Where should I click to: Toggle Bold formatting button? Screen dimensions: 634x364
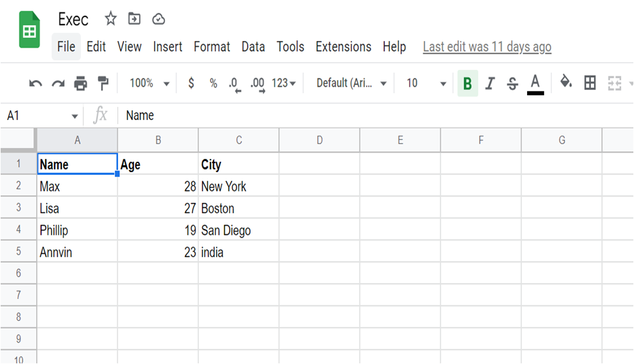pyautogui.click(x=468, y=83)
